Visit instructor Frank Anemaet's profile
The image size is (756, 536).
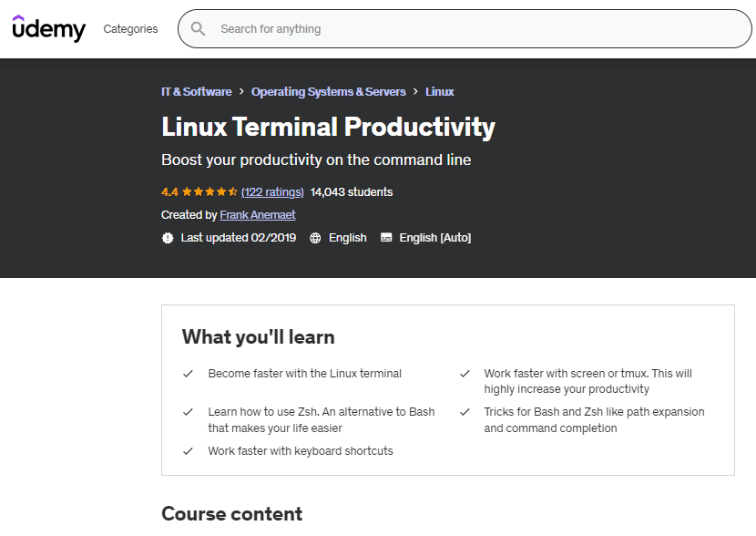coord(258,215)
